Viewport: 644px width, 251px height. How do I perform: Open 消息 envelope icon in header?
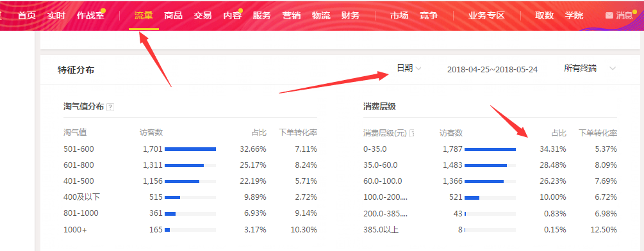609,15
